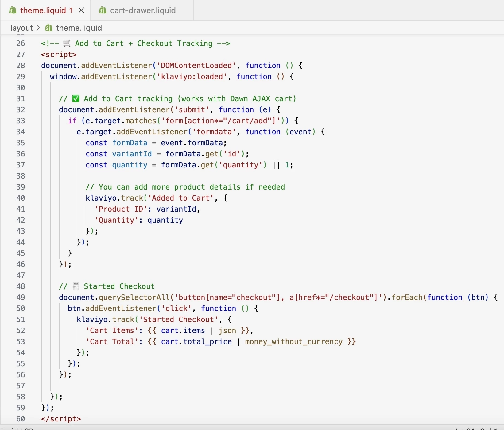
Task: Close the theme.liquid tab
Action: tap(81, 10)
